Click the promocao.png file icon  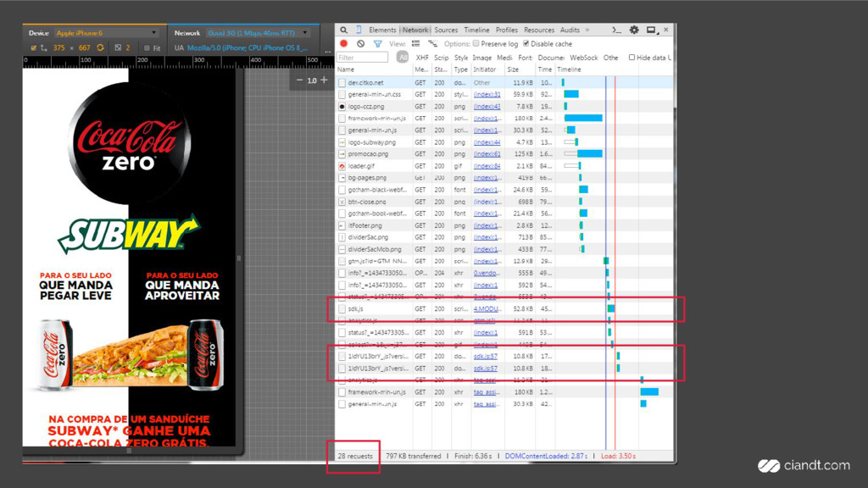tap(342, 154)
